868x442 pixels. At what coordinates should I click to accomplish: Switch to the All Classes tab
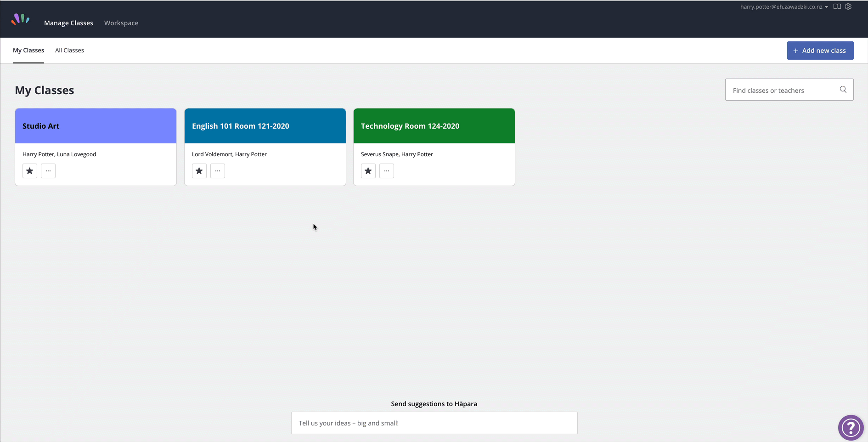pos(69,51)
